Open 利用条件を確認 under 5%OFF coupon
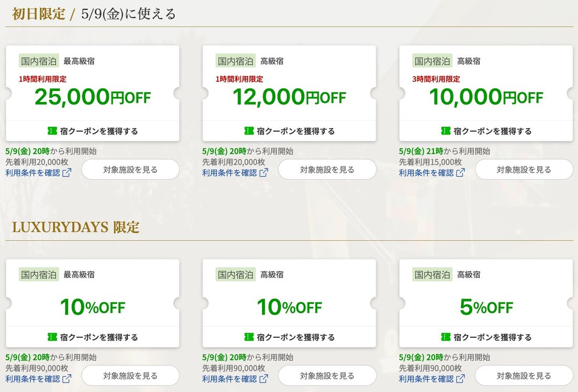Image resolution: width=578 pixels, height=392 pixels. pos(432,379)
